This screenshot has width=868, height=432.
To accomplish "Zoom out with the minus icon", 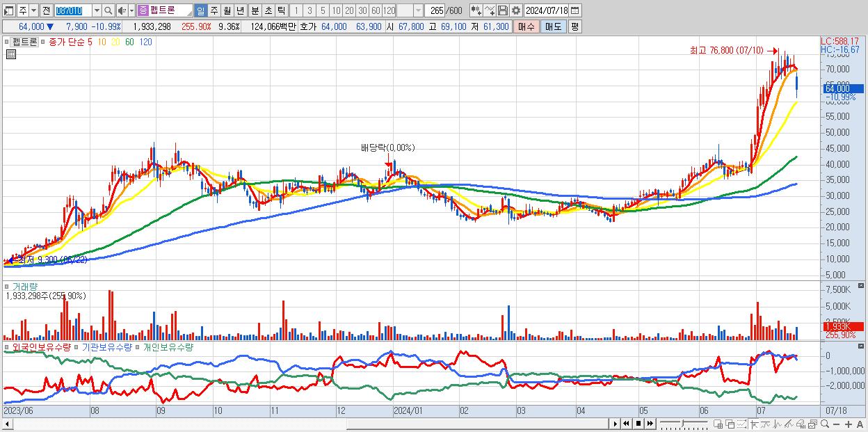I will point(837,424).
